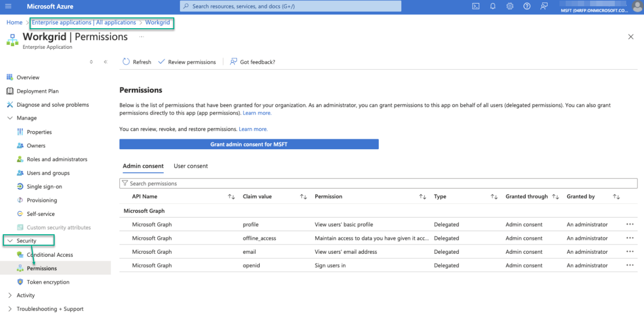Open ellipsis menu for profile row
644x315 pixels.
pos(630,224)
